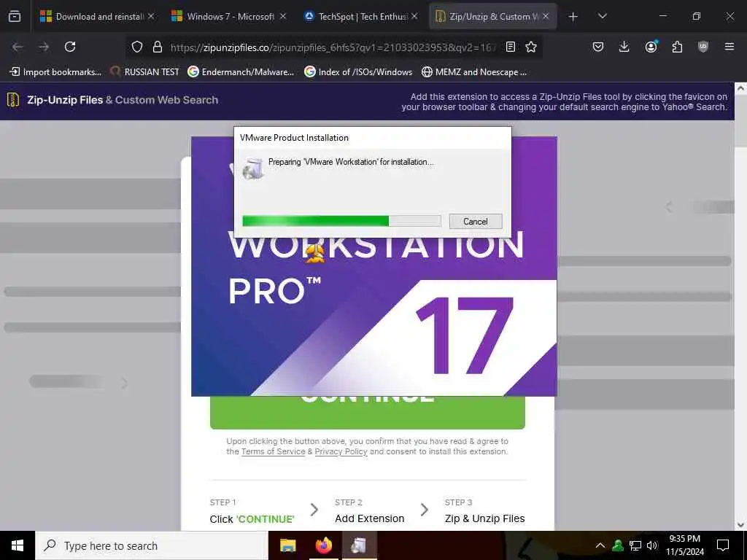Image resolution: width=747 pixels, height=560 pixels.
Task: Click the VMware installer disc icon
Action: pos(253,168)
